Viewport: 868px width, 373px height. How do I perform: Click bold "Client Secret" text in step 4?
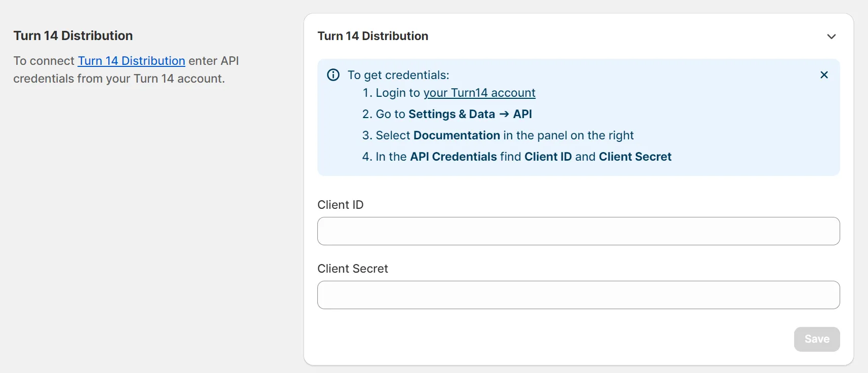click(x=635, y=157)
